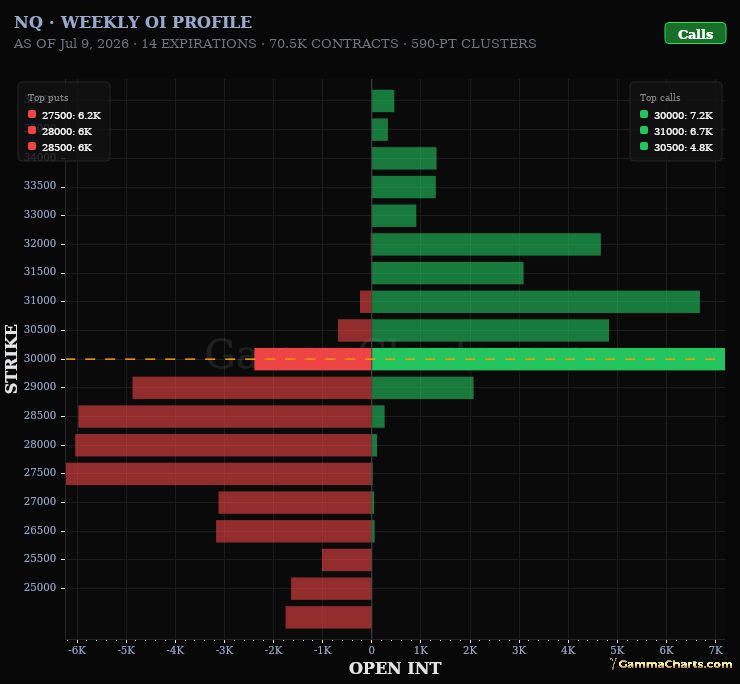The width and height of the screenshot is (740, 684).
Task: Click the red put bar at strike 27500
Action: pos(219,473)
